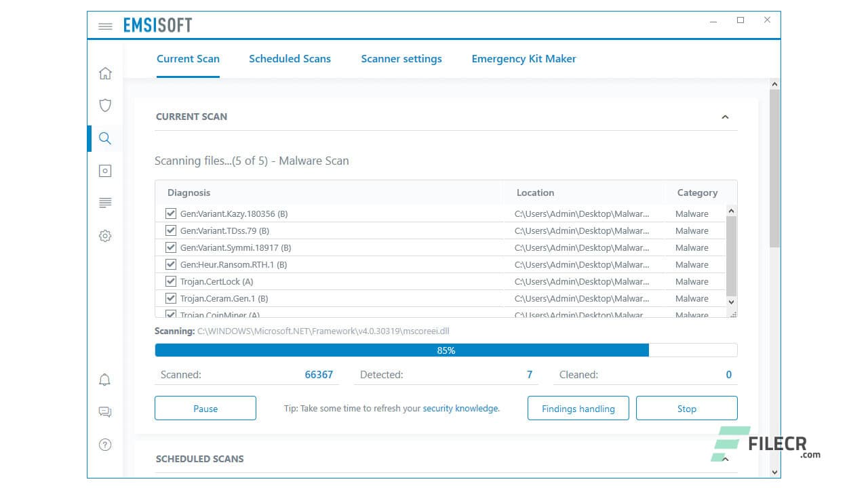Open the Quarantine panel icon

105,170
